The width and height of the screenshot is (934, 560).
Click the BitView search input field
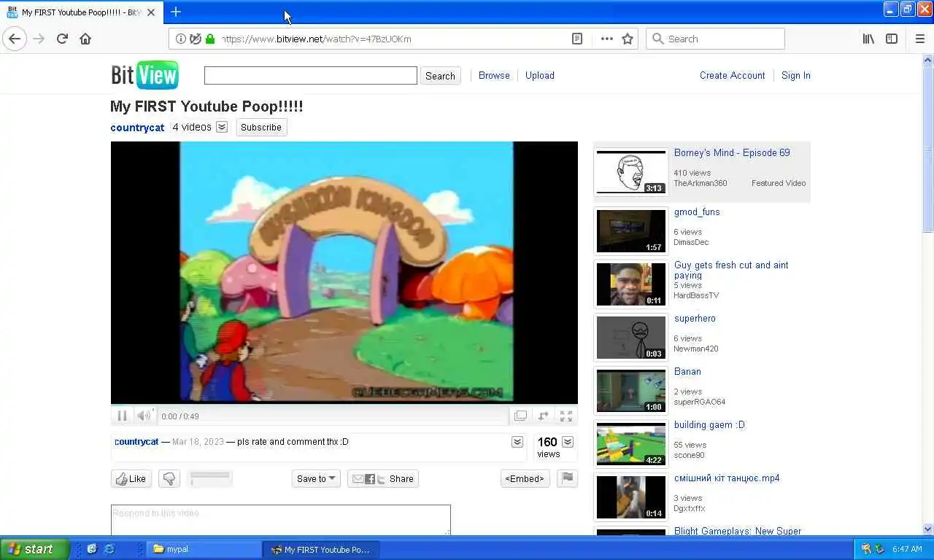[x=310, y=75]
